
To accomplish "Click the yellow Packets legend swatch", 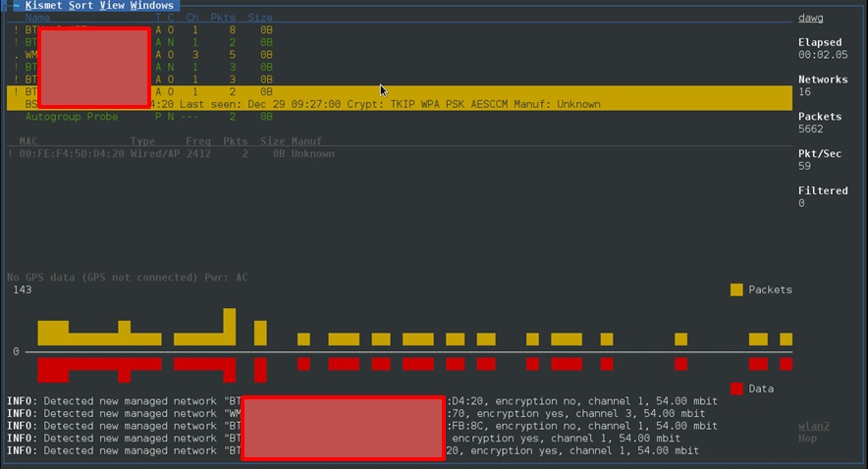I will [x=736, y=289].
